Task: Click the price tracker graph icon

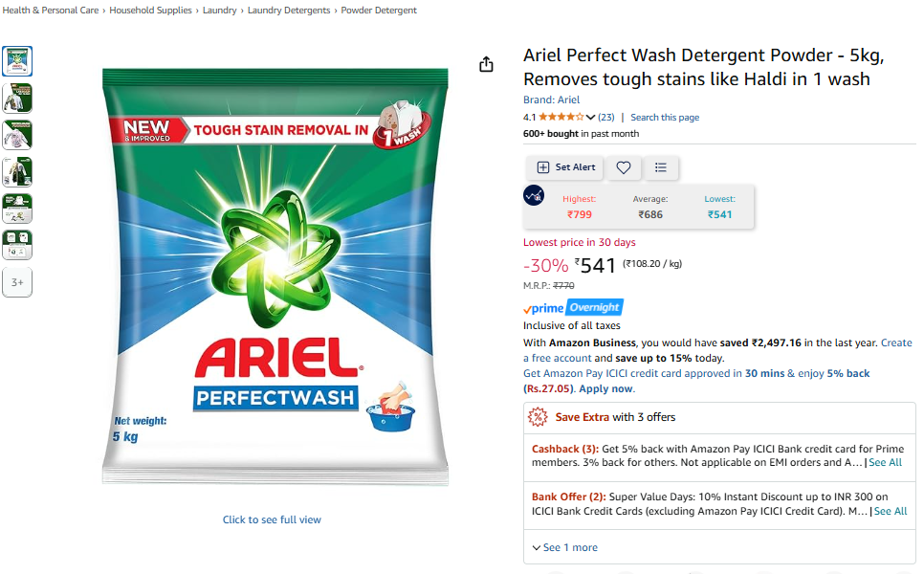Action: 534,195
